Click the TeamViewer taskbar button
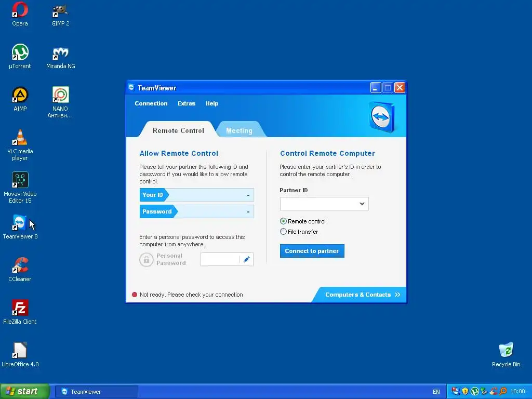Screen dimensions: 532x399 96,392
